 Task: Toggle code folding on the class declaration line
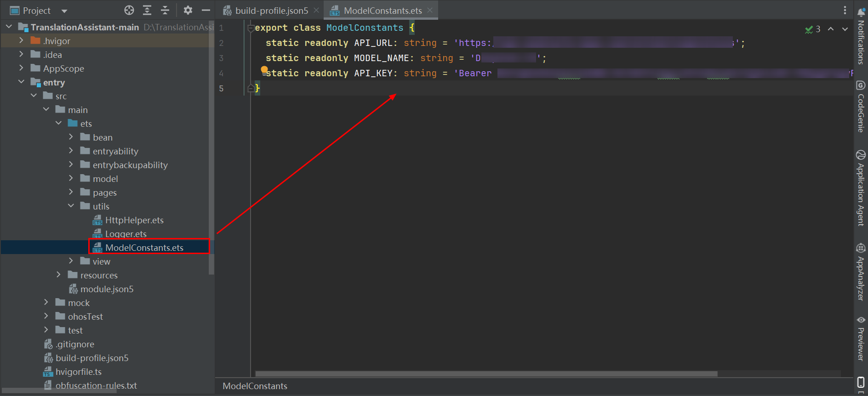click(x=251, y=28)
